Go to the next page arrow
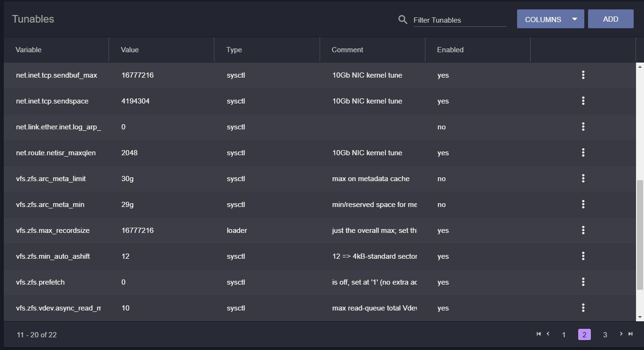Viewport: 644px width, 350px height. [x=621, y=334]
